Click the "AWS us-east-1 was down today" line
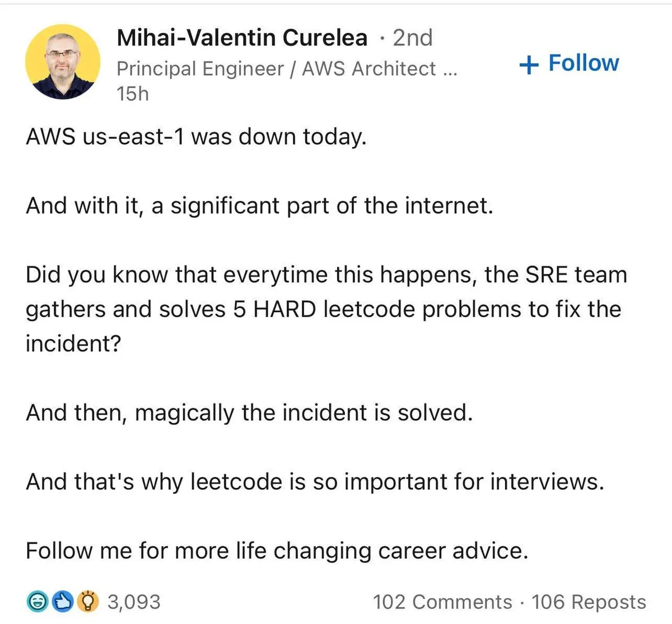Image resolution: width=672 pixels, height=624 pixels. tap(196, 137)
